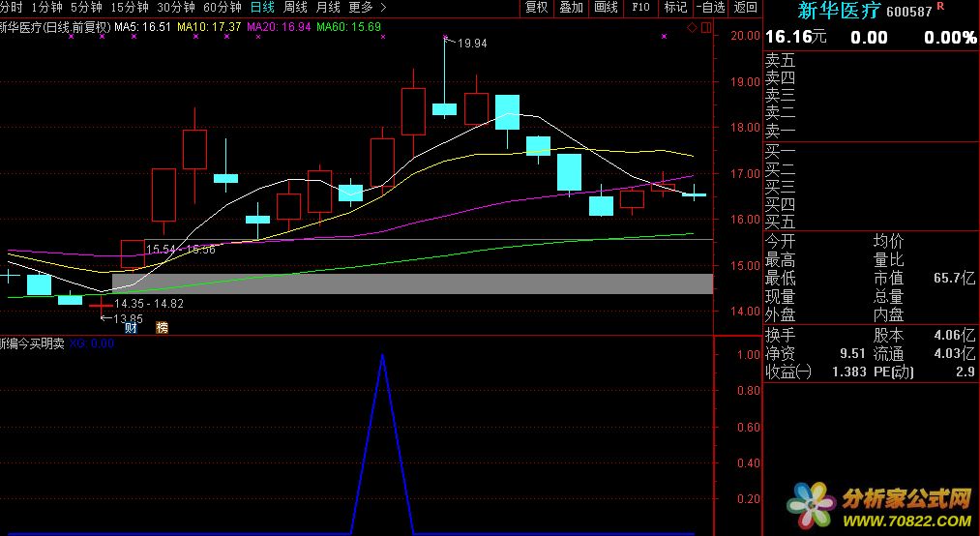Viewport: 980px width, 536px height.
Task: Click the gray gap zone band
Action: (412, 283)
